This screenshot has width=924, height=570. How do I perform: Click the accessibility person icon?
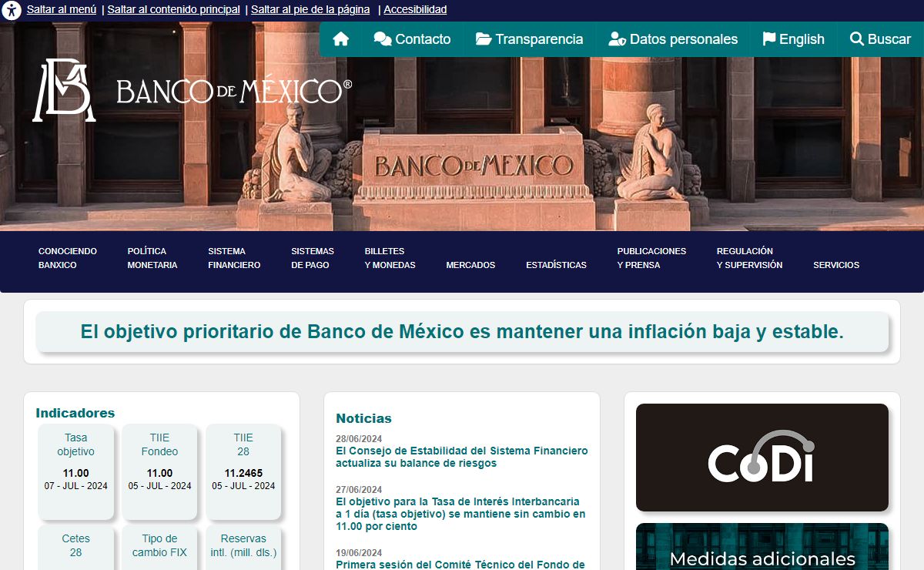click(x=12, y=10)
